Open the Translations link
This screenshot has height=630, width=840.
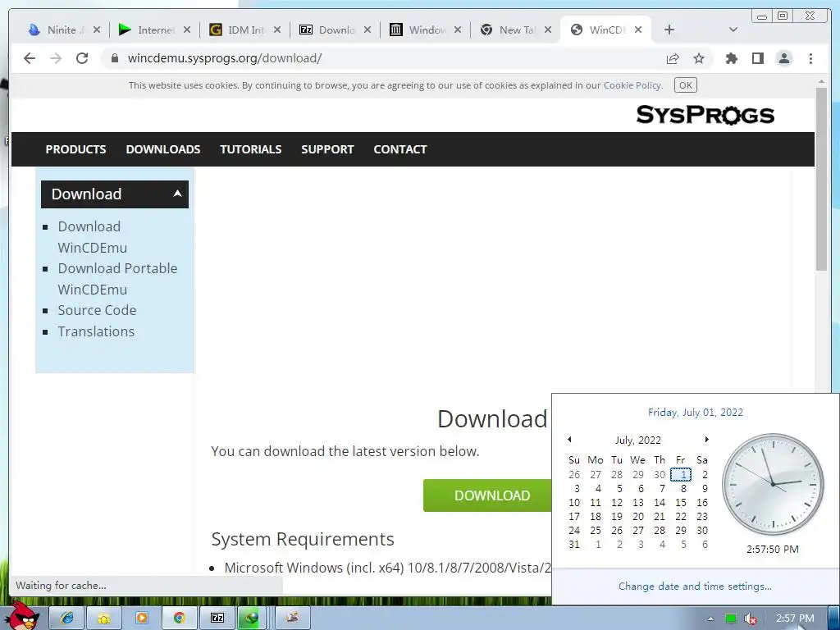[x=96, y=331]
